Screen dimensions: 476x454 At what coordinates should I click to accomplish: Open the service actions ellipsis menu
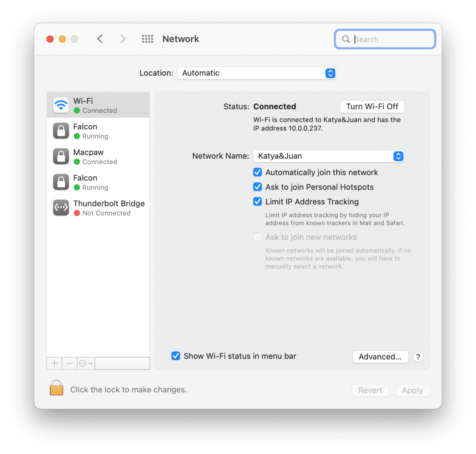click(x=86, y=363)
